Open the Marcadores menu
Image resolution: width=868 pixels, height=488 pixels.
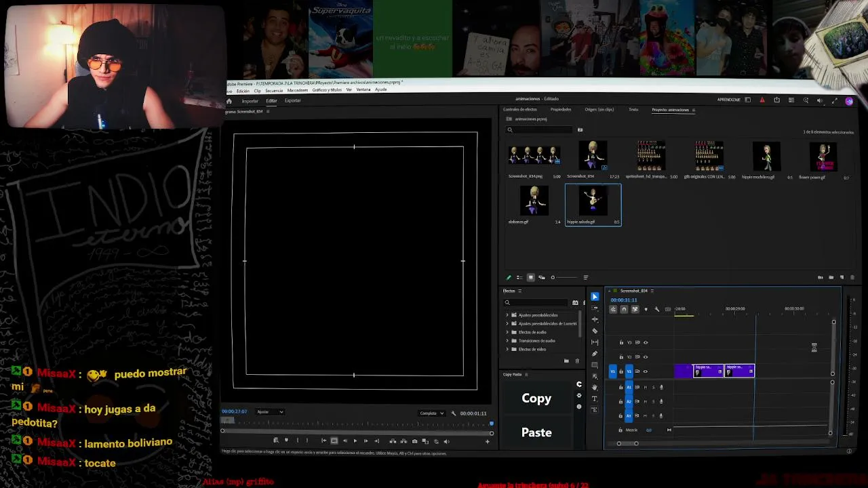click(x=297, y=90)
